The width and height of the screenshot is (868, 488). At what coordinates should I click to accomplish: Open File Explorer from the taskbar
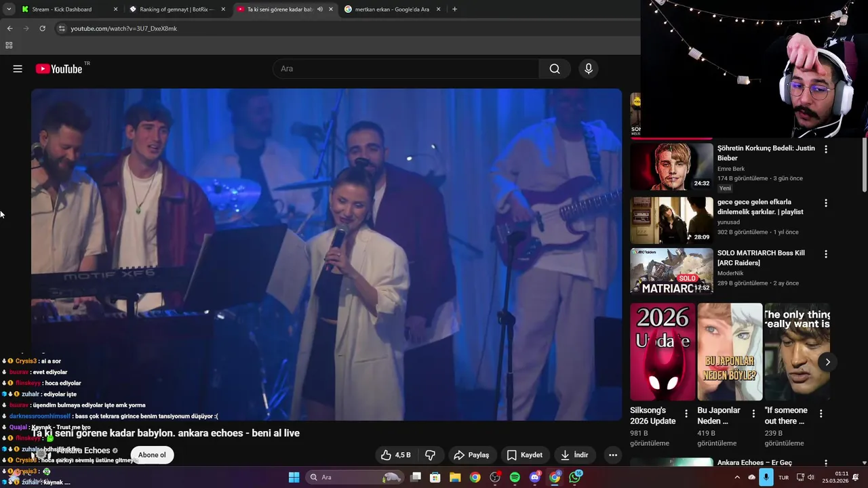(455, 477)
